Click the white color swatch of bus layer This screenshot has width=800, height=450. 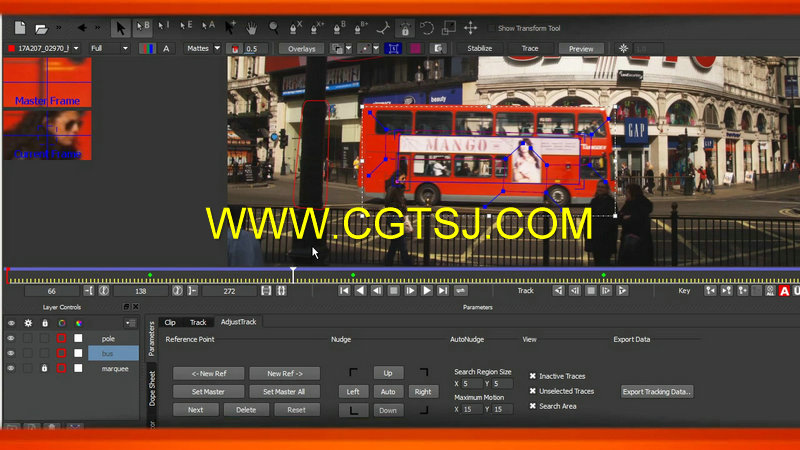coord(78,353)
